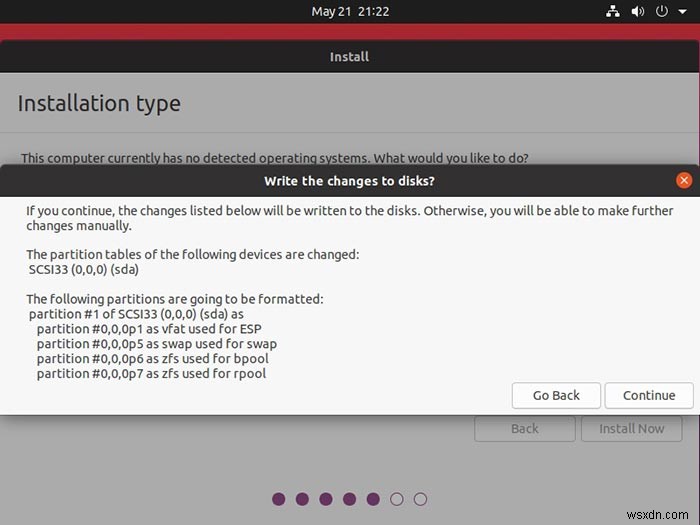Click the network connection icon in top bar
The height and width of the screenshot is (525, 700).
[612, 11]
